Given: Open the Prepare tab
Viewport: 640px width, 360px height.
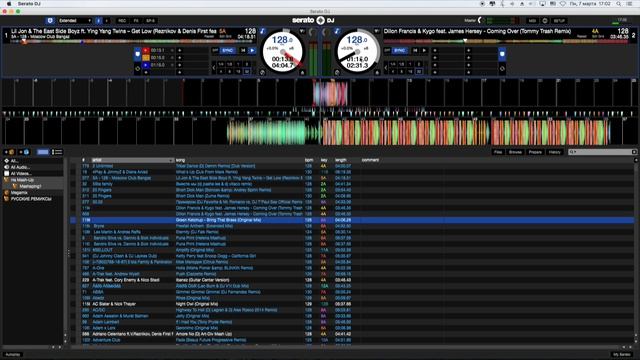Looking at the screenshot, I should click(x=535, y=152).
